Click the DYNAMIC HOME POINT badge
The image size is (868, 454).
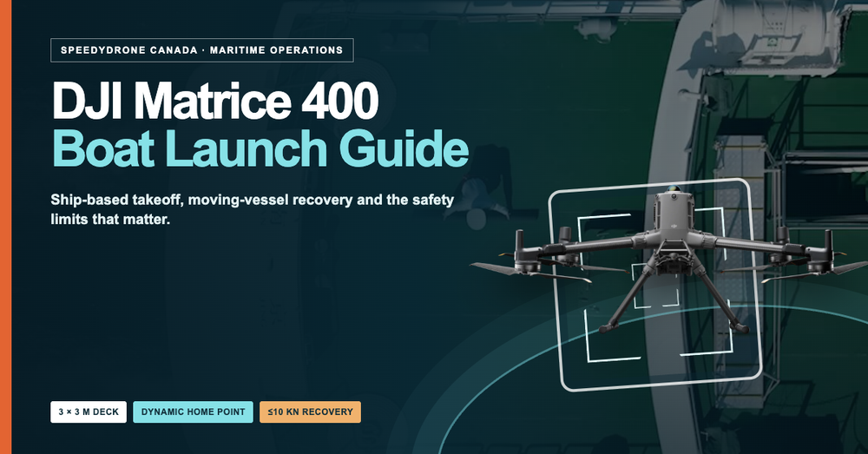pyautogui.click(x=194, y=412)
